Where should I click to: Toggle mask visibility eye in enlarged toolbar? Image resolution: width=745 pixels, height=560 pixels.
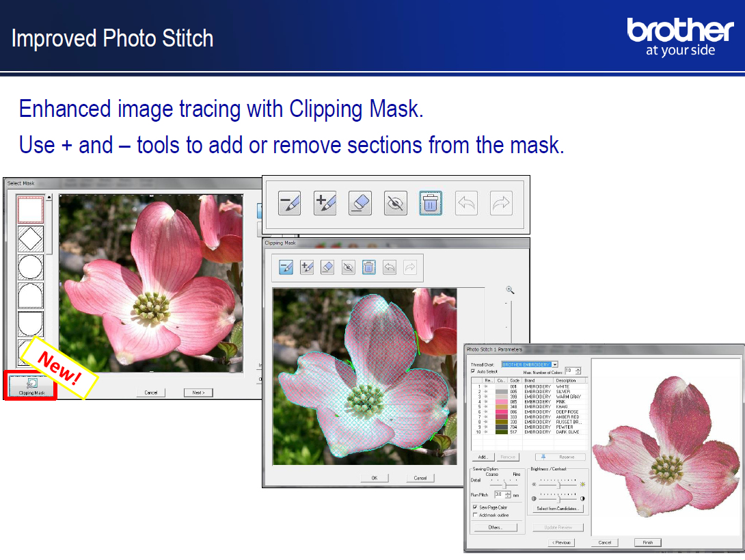396,203
